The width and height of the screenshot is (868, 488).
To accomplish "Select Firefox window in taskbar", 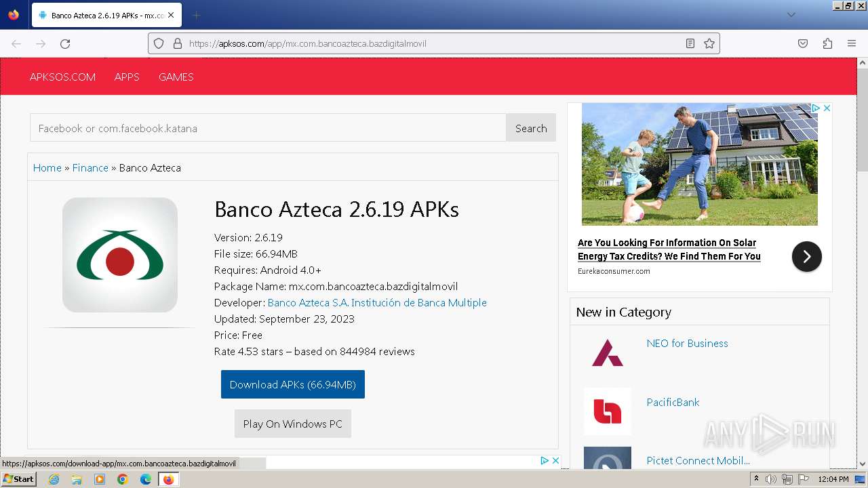I will (168, 479).
